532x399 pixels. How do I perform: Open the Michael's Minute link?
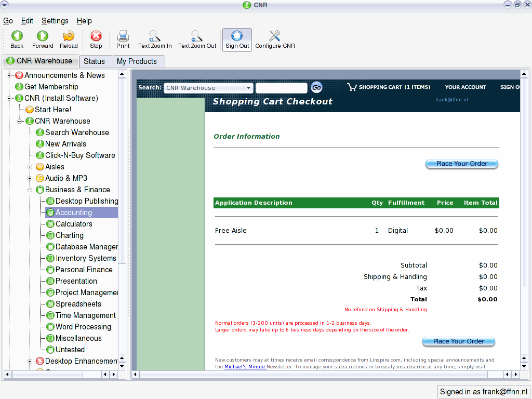[245, 367]
